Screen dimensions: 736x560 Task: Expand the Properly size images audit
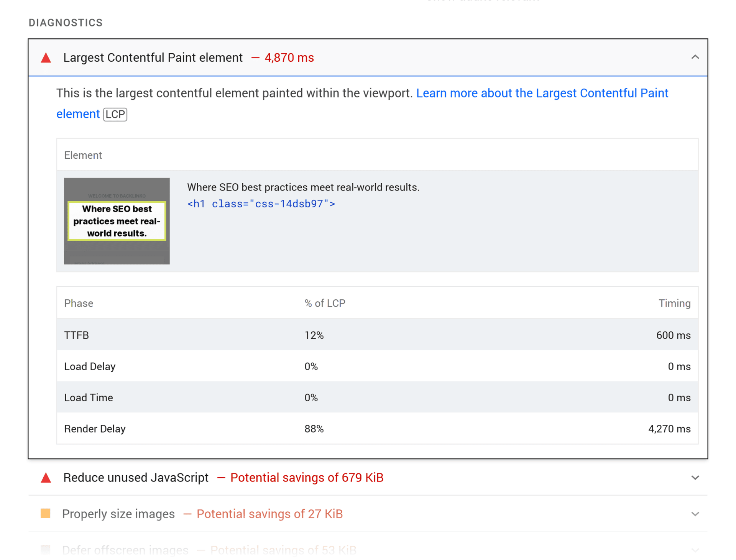[695, 514]
